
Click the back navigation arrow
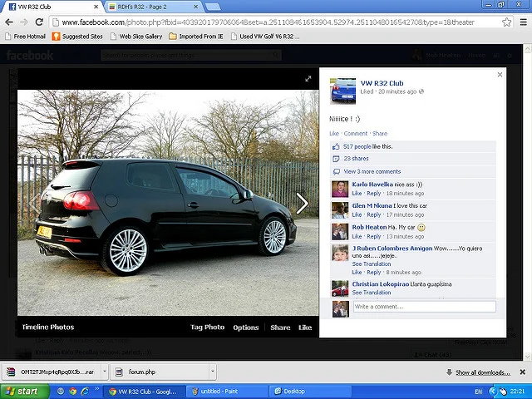click(x=9, y=22)
